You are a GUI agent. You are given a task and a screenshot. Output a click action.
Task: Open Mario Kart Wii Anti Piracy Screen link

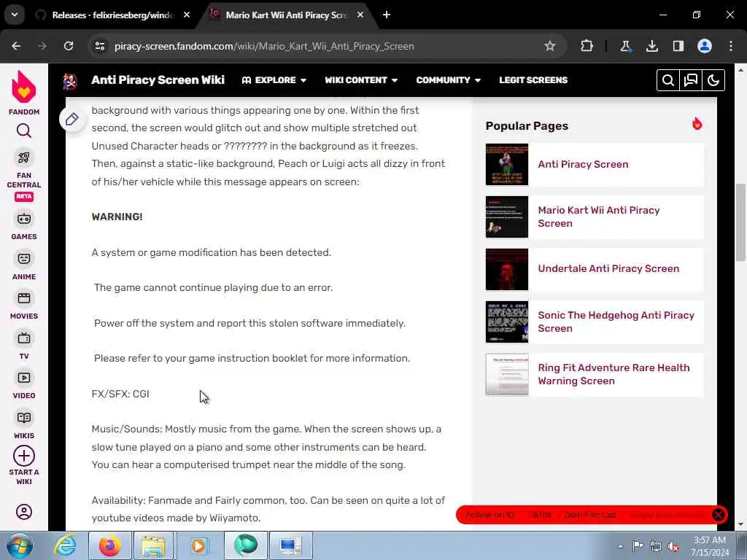(x=599, y=217)
